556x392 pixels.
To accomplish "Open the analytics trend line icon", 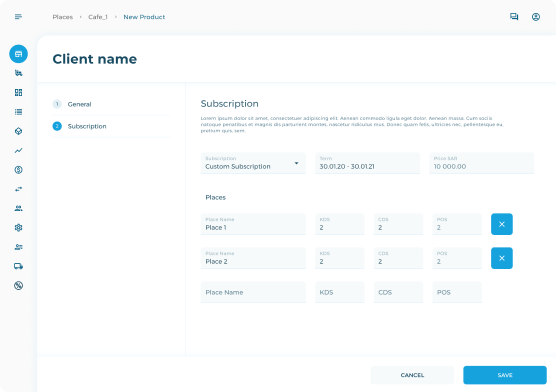I will 18,150.
